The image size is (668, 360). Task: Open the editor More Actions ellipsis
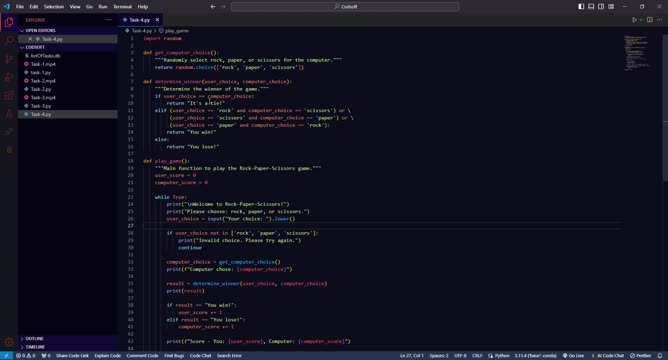(x=659, y=20)
